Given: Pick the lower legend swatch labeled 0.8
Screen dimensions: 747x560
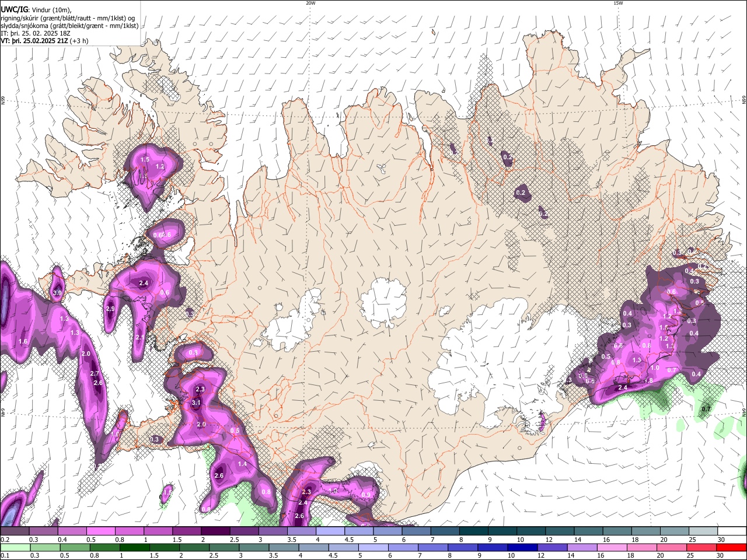Looking at the screenshot, I should (104, 547).
